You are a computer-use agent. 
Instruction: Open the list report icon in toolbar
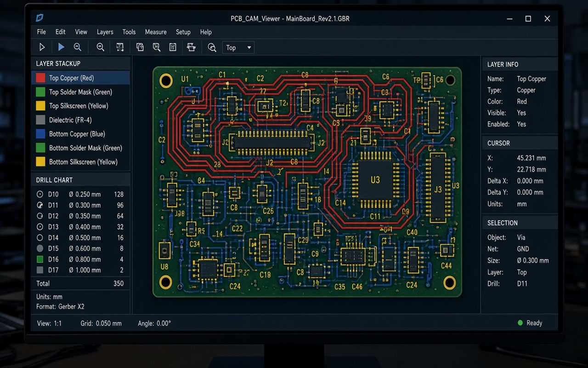[173, 47]
